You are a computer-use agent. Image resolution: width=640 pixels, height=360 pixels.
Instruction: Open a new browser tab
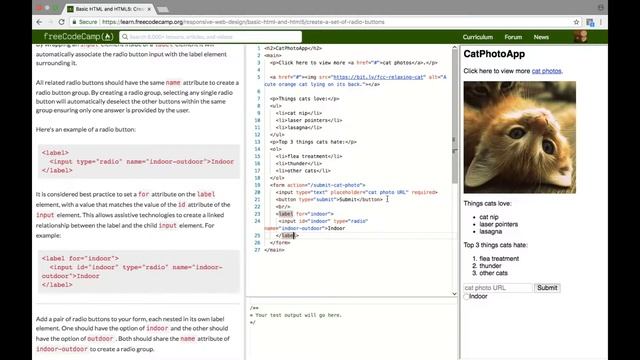click(162, 9)
